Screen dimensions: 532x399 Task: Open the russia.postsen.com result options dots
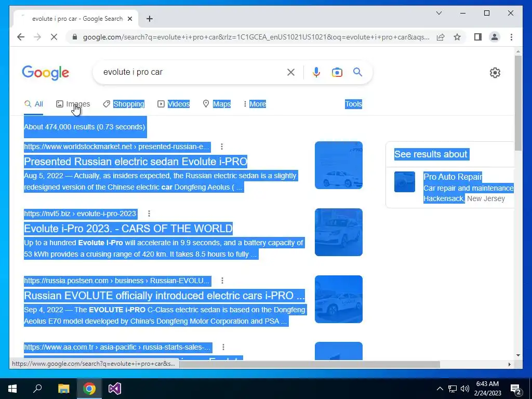pos(222,281)
